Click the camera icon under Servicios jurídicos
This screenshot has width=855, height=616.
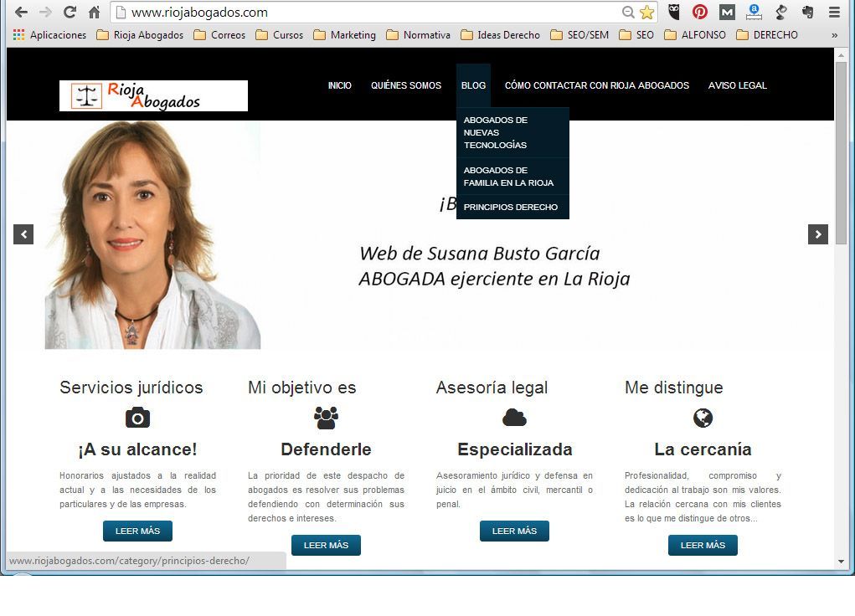[x=137, y=418]
